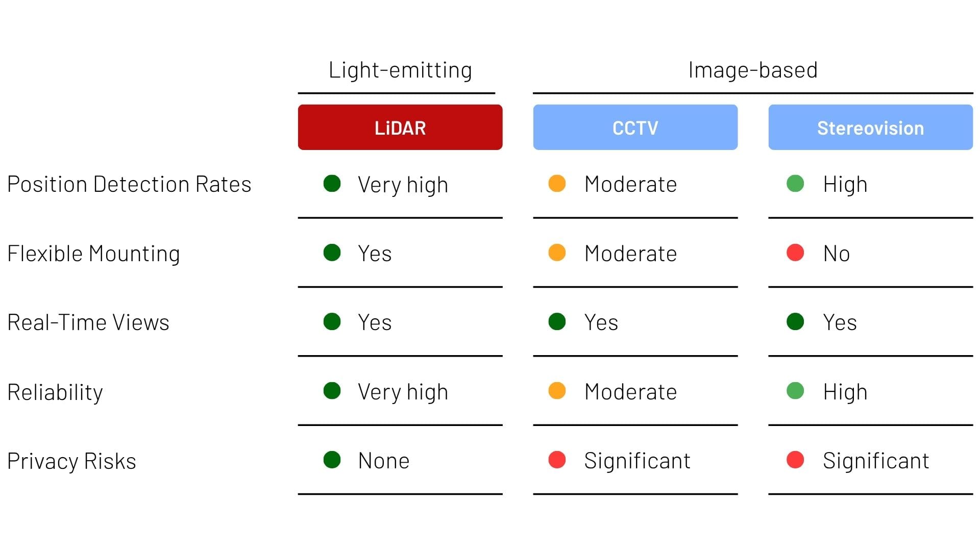Click red dot for Stereovision Privacy Risks

coord(795,460)
